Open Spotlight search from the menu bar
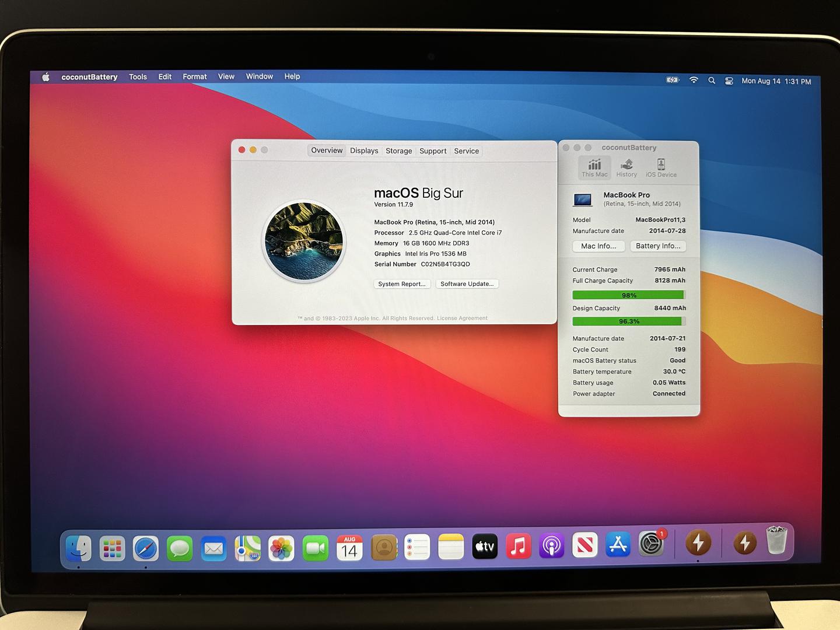The height and width of the screenshot is (630, 840). tap(712, 80)
